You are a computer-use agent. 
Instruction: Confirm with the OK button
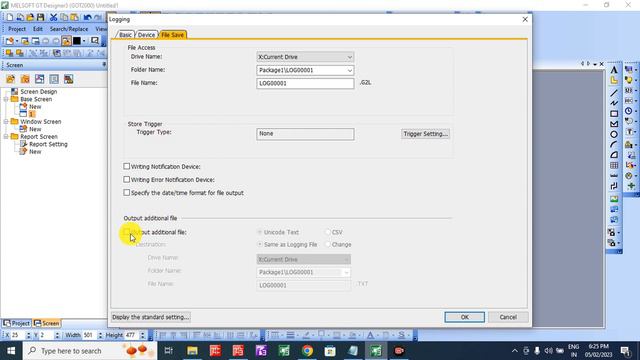[x=464, y=317]
